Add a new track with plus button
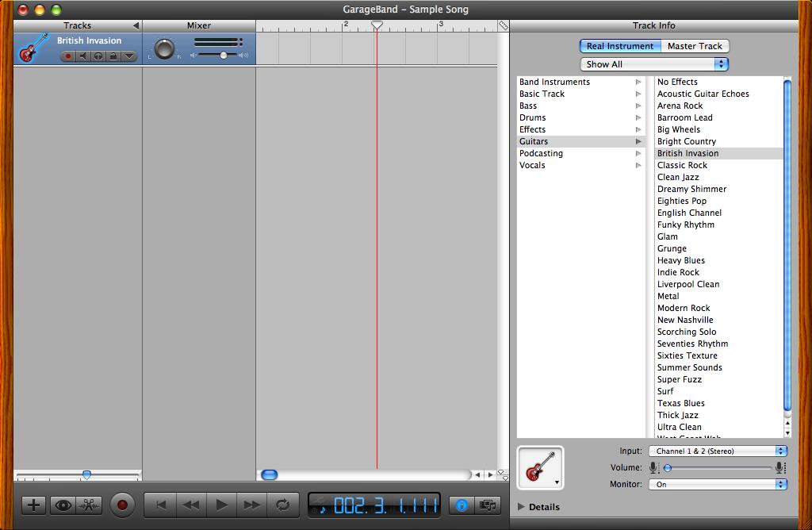The image size is (812, 530). [33, 505]
